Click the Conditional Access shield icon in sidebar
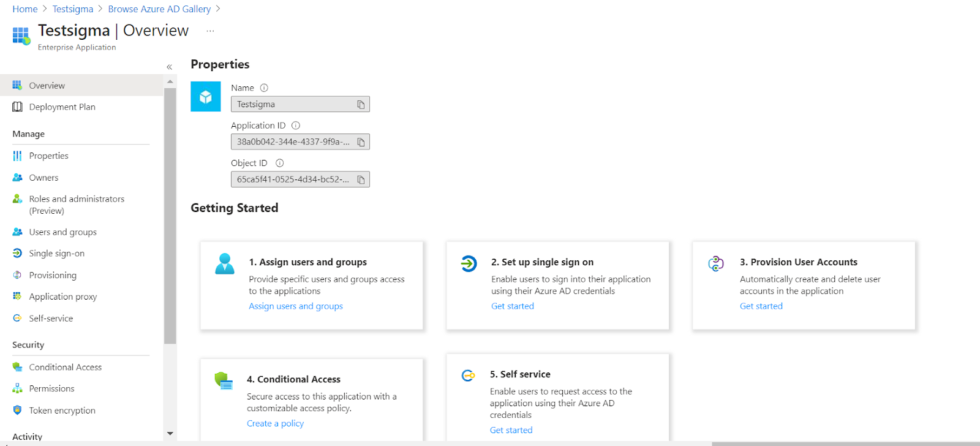 pyautogui.click(x=17, y=367)
